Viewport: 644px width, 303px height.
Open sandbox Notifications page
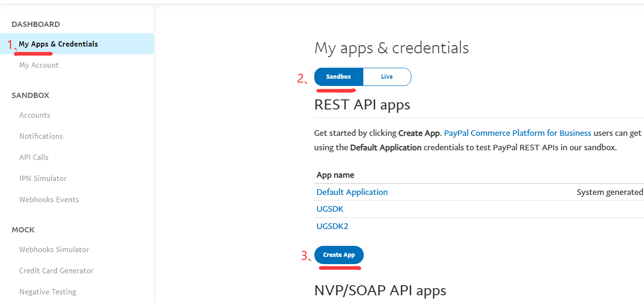41,136
